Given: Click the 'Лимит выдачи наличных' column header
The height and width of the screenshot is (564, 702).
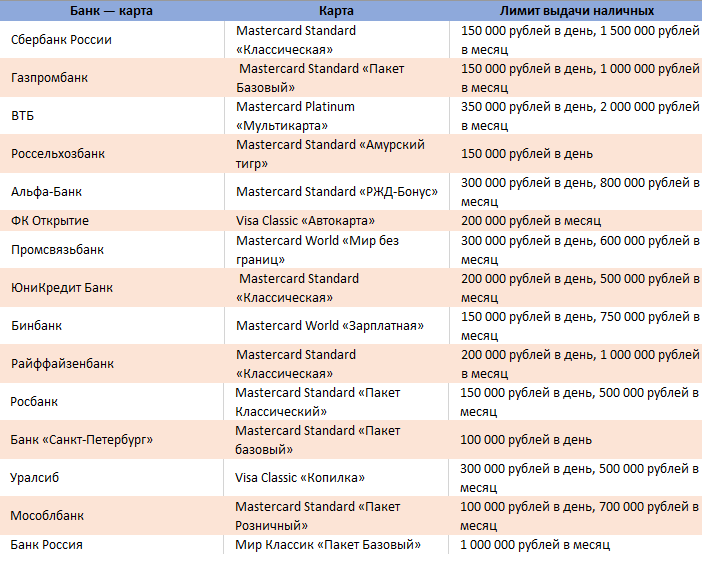Looking at the screenshot, I should point(577,11).
